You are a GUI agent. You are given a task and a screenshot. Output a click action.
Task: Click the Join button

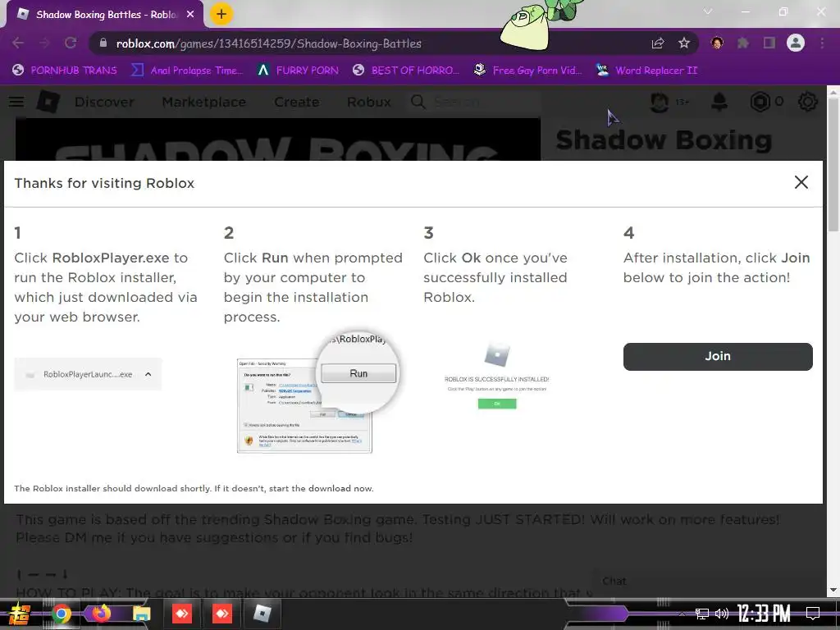717,356
